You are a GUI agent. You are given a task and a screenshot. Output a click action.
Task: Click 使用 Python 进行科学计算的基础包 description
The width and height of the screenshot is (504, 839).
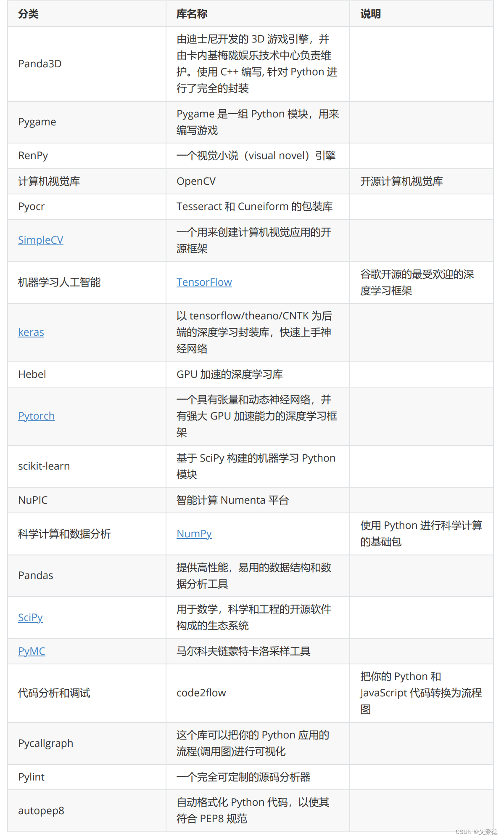[421, 534]
